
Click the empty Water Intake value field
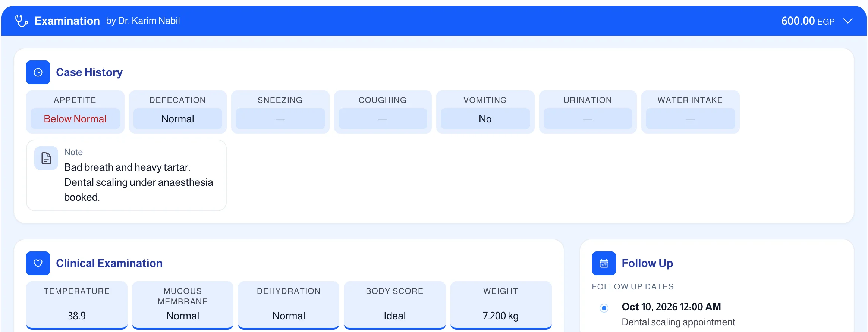[691, 119]
